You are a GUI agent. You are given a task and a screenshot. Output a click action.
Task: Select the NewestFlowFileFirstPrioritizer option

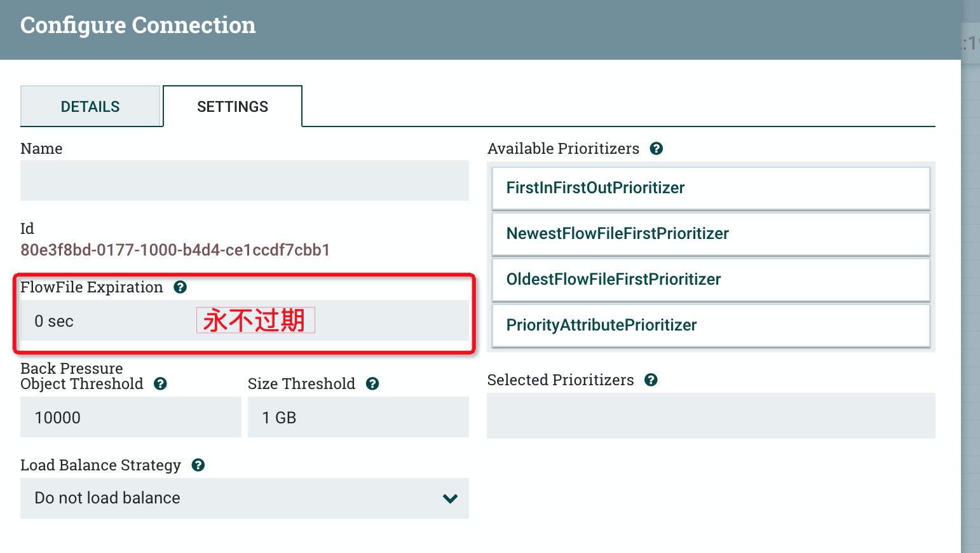pyautogui.click(x=710, y=233)
